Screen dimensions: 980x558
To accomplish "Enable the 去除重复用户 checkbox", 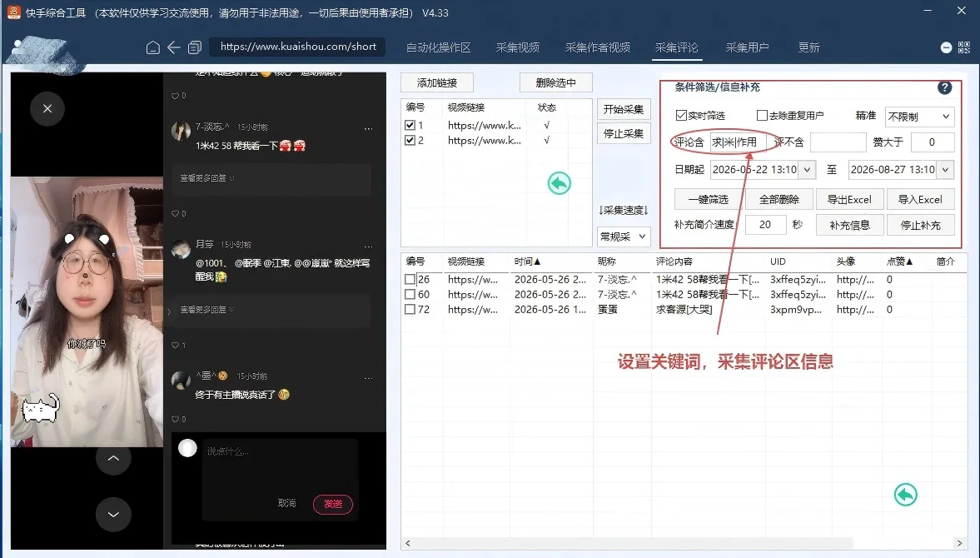I will point(762,116).
